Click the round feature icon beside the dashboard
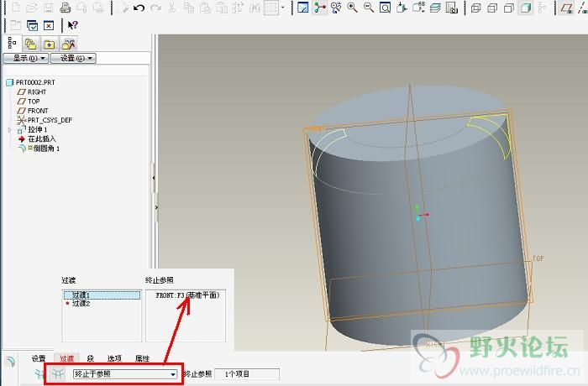 tap(10, 362)
